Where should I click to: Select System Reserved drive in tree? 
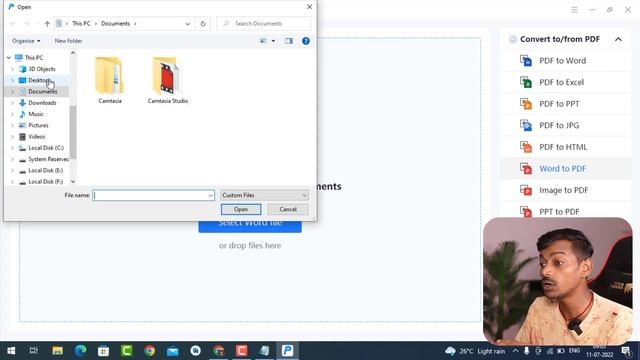(48, 159)
